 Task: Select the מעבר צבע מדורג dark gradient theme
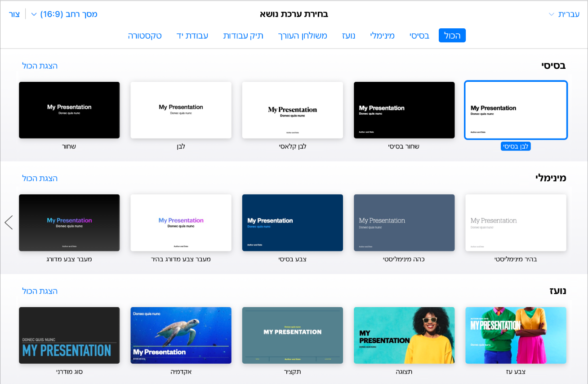(x=69, y=223)
